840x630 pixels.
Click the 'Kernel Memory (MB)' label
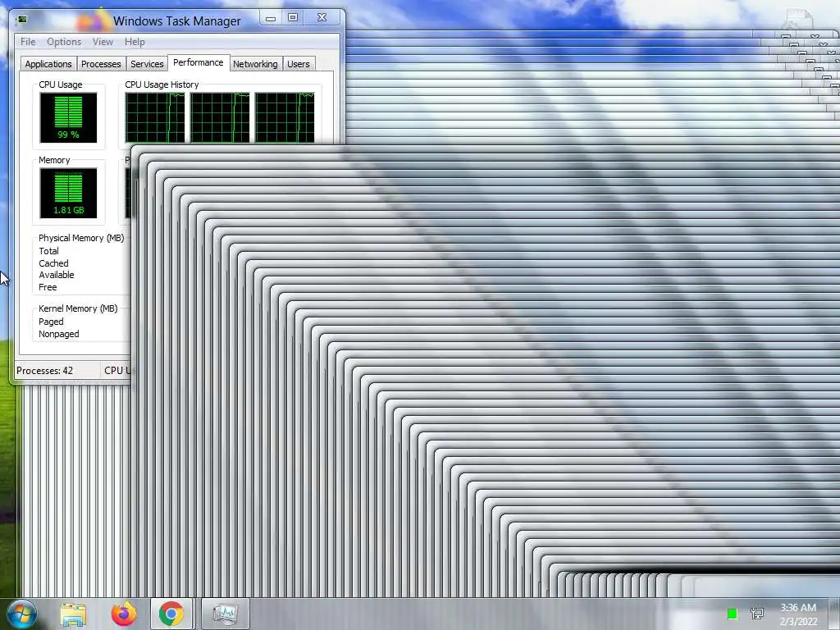pyautogui.click(x=78, y=308)
